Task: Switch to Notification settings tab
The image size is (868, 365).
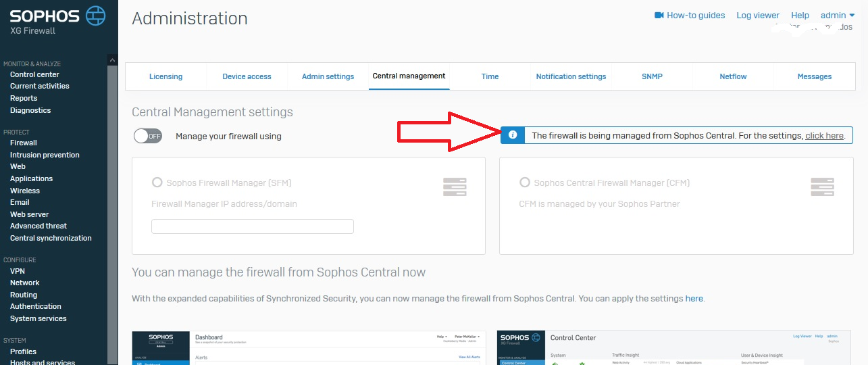Action: [x=571, y=76]
